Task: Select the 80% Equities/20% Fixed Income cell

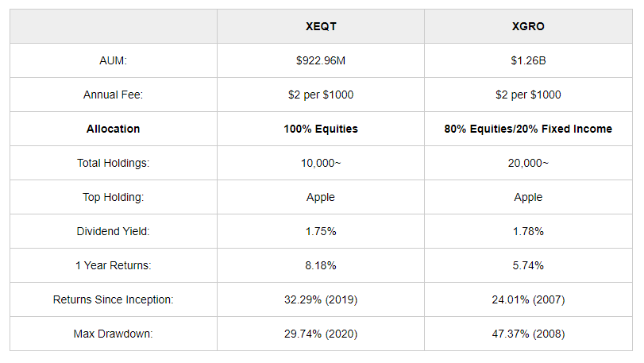Action: (528, 129)
